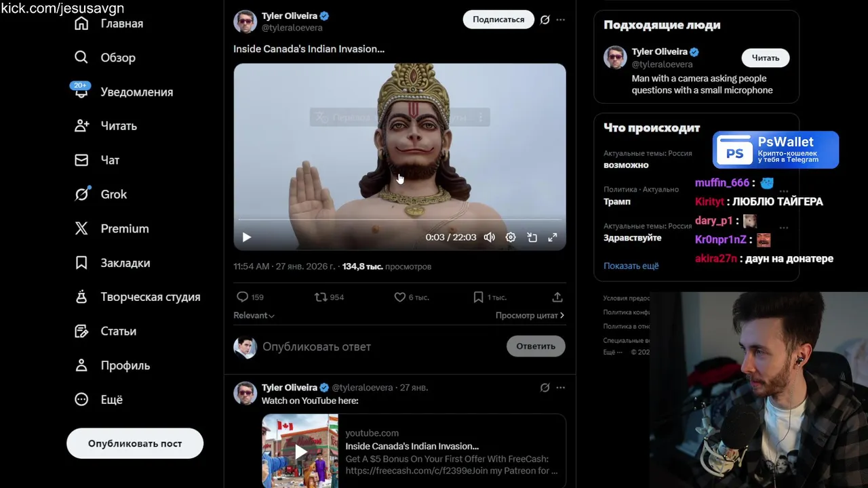Image resolution: width=868 pixels, height=488 pixels.
Task: Click the PsWallet banner
Action: tap(776, 150)
